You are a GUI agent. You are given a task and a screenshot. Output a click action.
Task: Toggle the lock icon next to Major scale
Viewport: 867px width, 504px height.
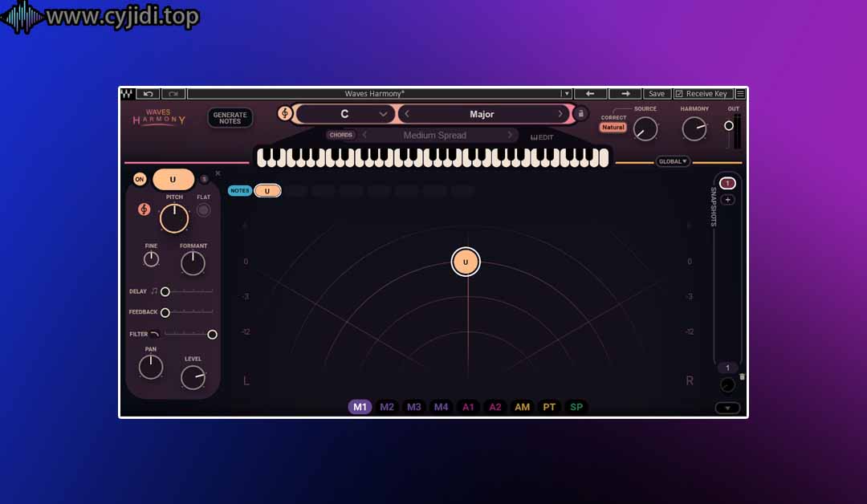(580, 113)
